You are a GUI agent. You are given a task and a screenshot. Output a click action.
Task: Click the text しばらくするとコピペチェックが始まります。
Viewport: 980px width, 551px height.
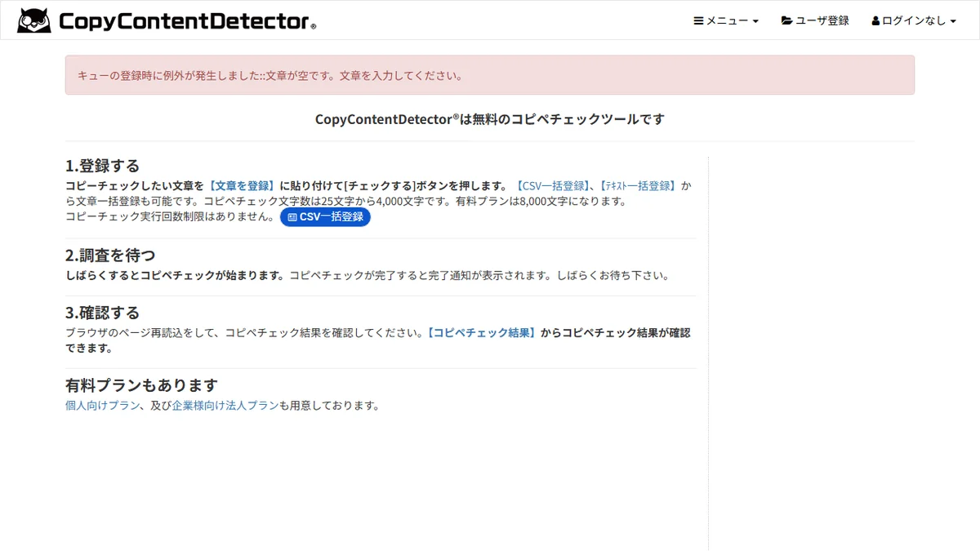tap(176, 275)
